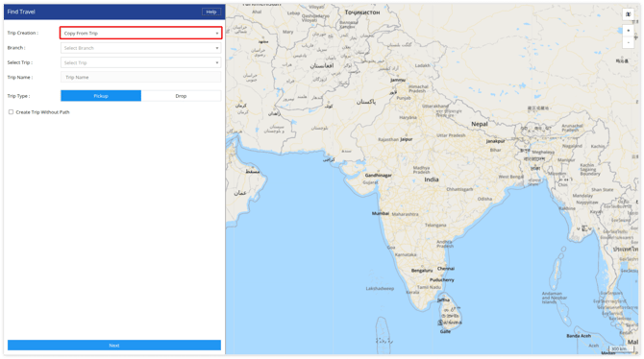Click the Gandhinagar label on the map

(x=379, y=176)
